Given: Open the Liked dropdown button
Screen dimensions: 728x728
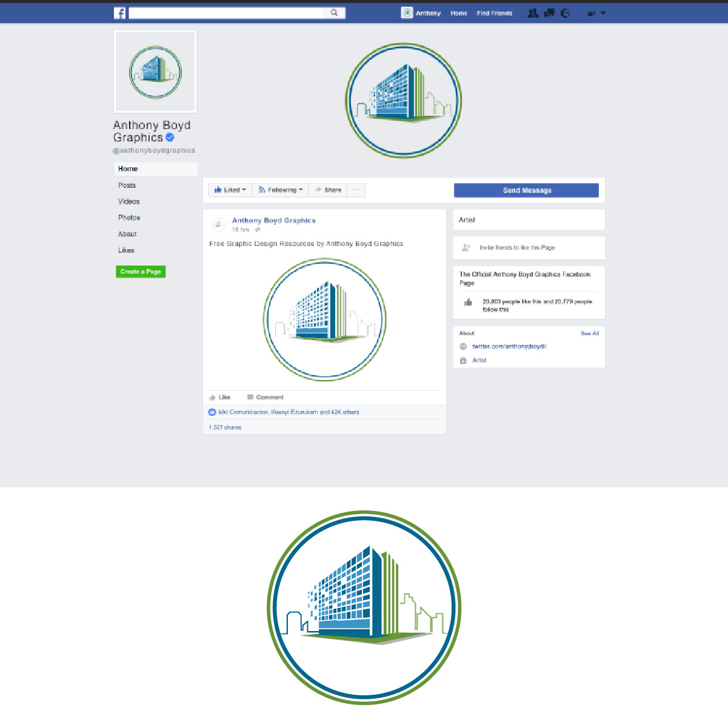Looking at the screenshot, I should coord(230,190).
